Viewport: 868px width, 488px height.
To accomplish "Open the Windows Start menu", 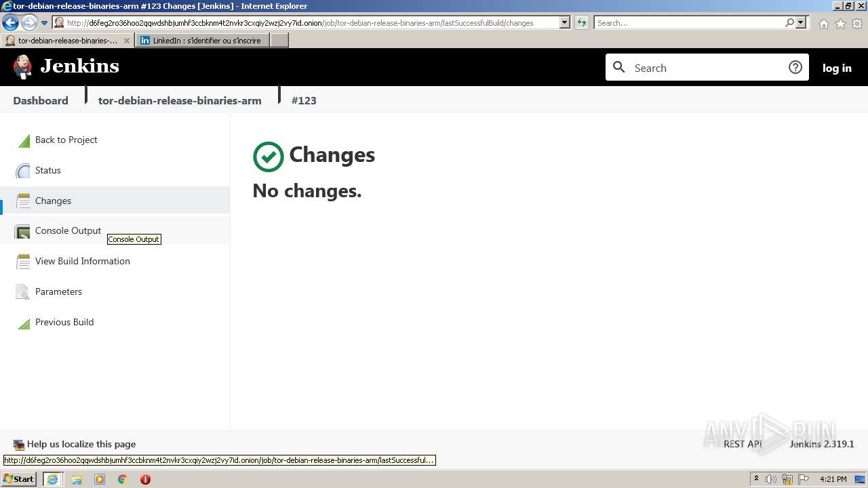I will coord(19,479).
